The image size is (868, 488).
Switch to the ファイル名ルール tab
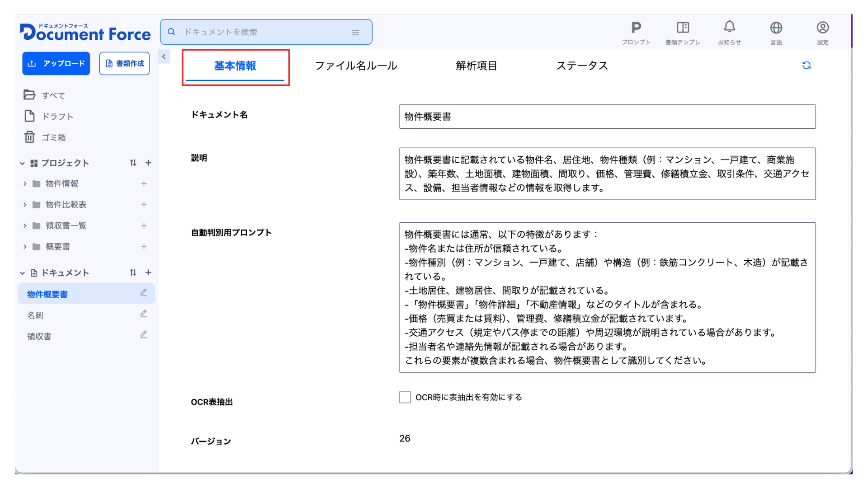(x=356, y=66)
